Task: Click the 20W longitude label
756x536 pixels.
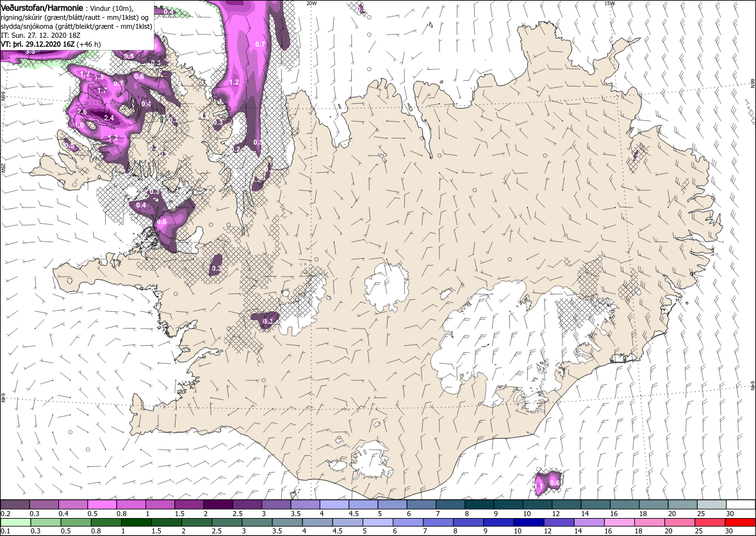Action: tap(312, 3)
